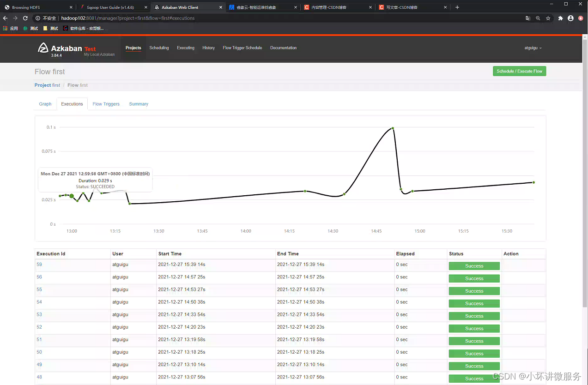Click the Success status of execution 53
The image size is (588, 385).
[474, 316]
